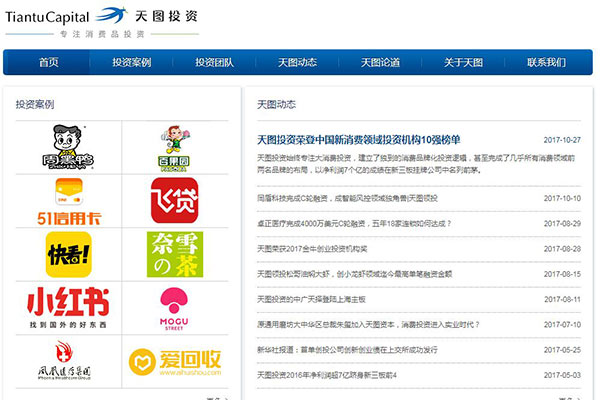The height and width of the screenshot is (400, 600).
Task: Open the 51信用卡 logo
Action: pyautogui.click(x=69, y=201)
